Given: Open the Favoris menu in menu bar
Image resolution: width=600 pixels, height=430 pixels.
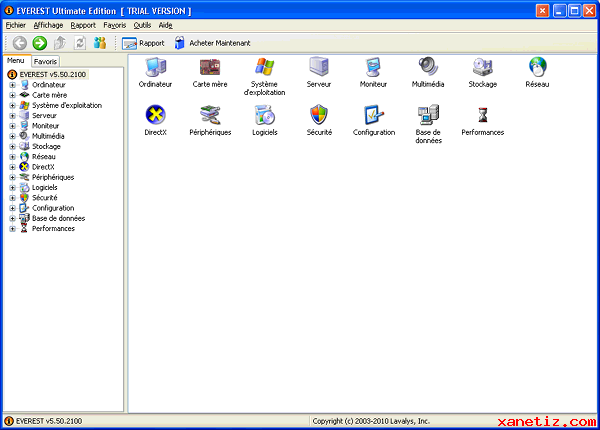Looking at the screenshot, I should (x=114, y=25).
